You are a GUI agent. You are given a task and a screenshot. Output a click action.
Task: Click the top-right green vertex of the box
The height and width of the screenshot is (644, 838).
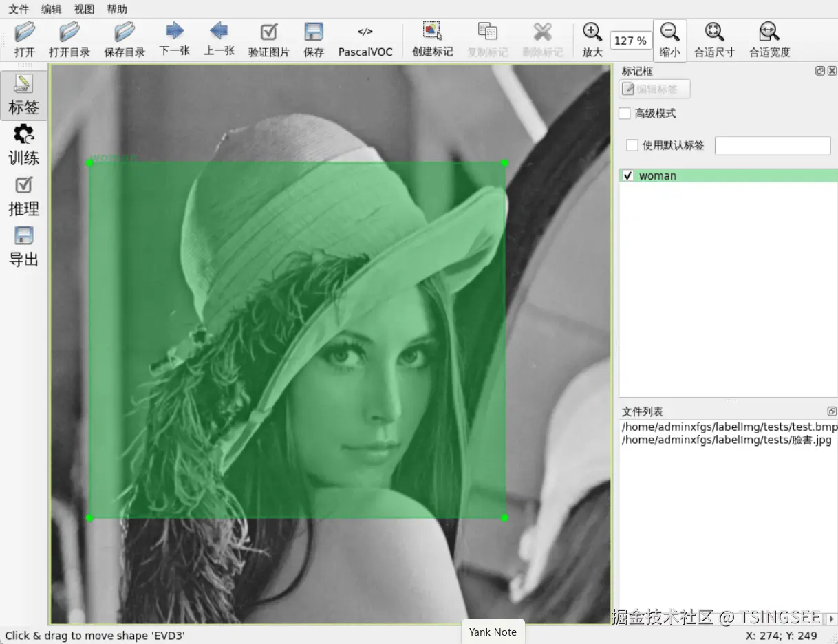[x=505, y=163]
